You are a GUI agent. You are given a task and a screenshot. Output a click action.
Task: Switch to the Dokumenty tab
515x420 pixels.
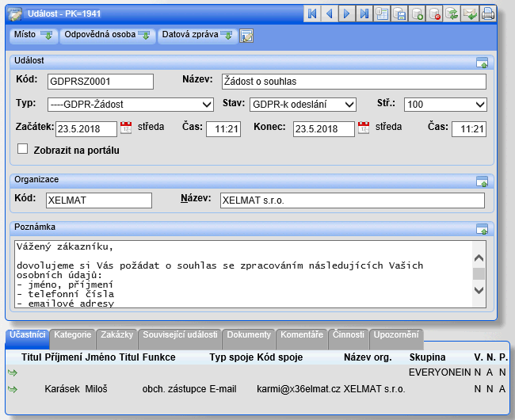[x=249, y=335]
